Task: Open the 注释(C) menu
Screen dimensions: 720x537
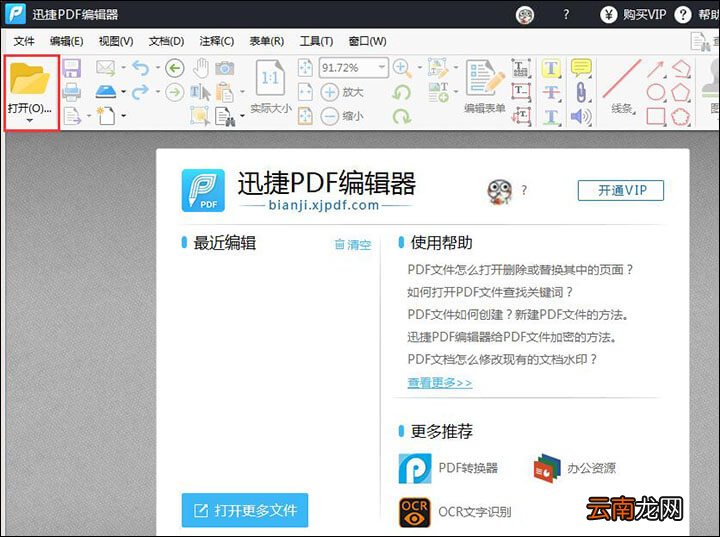Action: [217, 41]
